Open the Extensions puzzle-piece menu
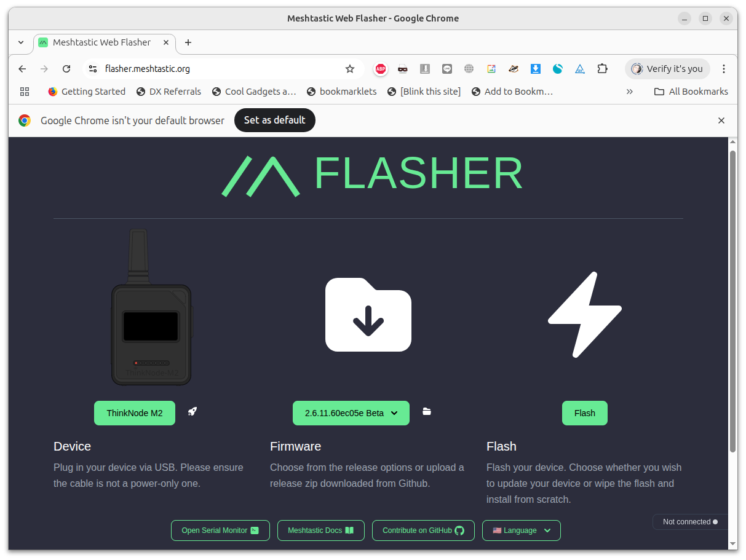This screenshot has height=560, width=746. click(602, 69)
